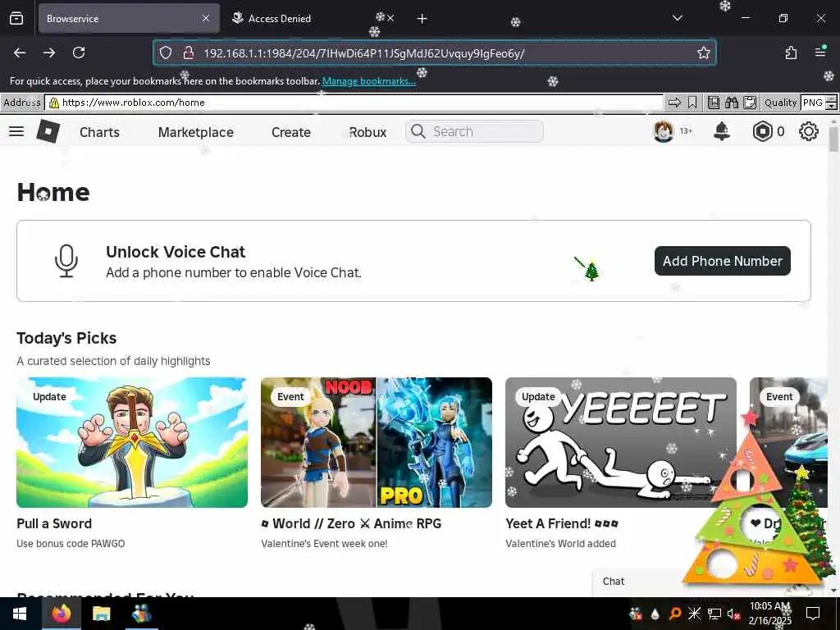Click the Roblox logo icon
The width and height of the screenshot is (840, 630).
click(x=48, y=131)
